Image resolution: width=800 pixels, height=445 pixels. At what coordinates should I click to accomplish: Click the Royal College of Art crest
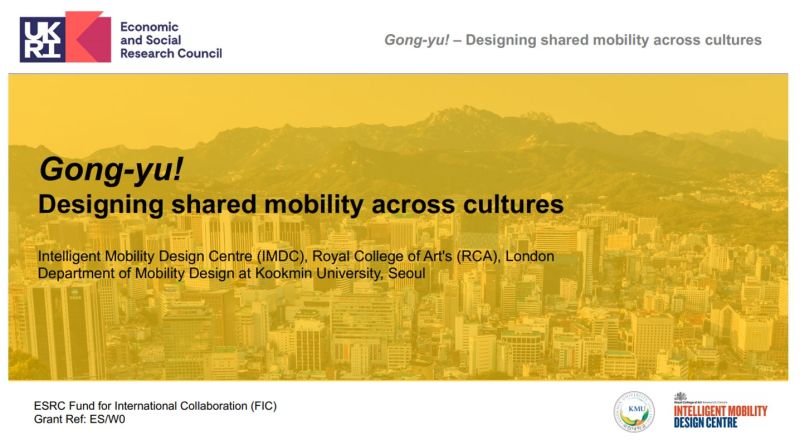[x=680, y=397]
